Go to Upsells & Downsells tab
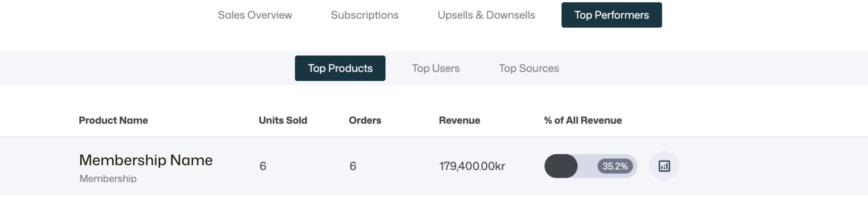868x199 pixels. point(486,15)
